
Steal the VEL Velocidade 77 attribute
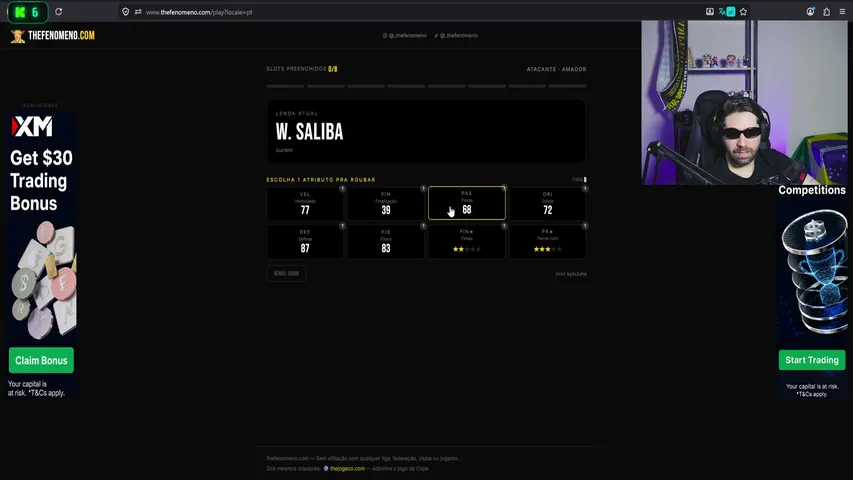click(305, 204)
